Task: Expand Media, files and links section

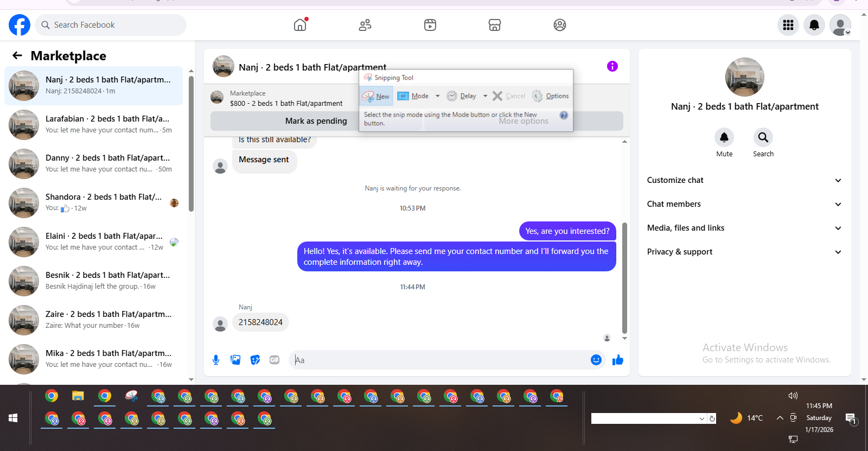Action: pos(744,228)
